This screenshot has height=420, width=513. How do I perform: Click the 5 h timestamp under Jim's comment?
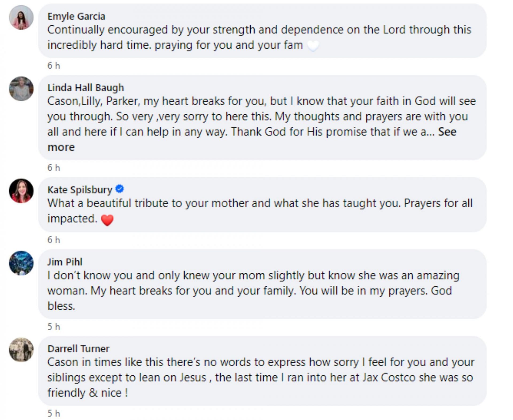point(54,326)
